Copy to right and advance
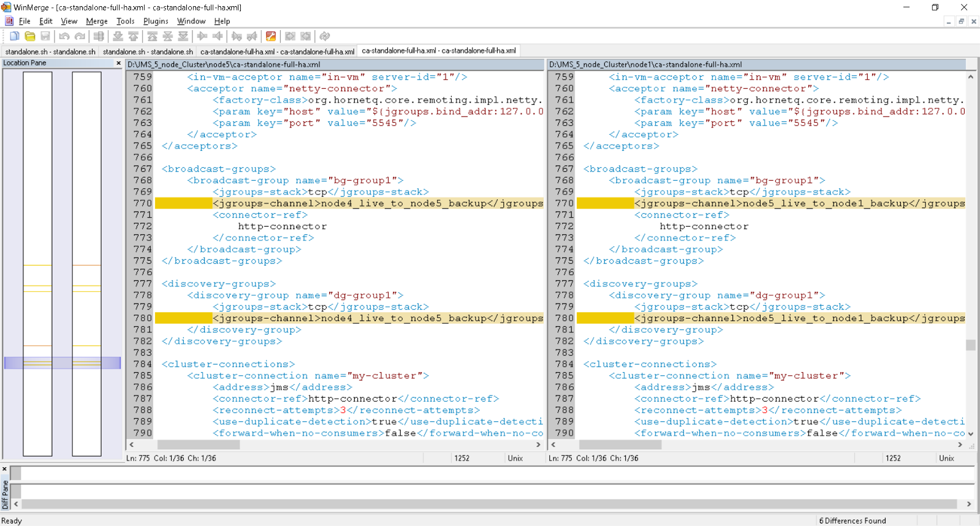980x526 pixels. click(x=237, y=36)
